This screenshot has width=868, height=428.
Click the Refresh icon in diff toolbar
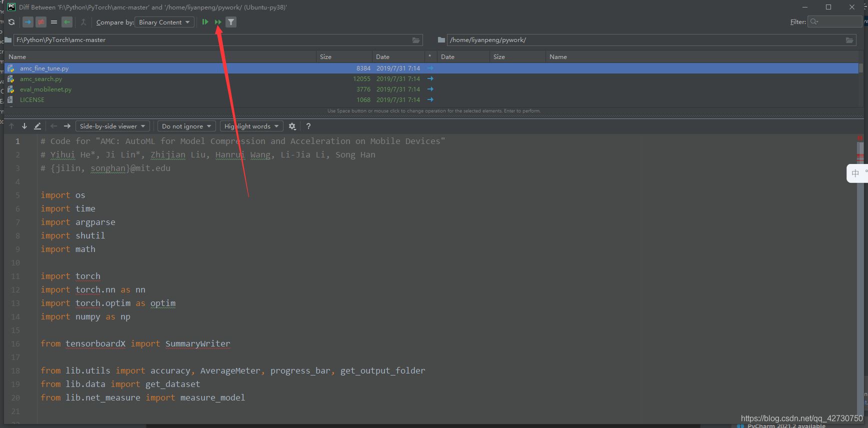tap(11, 22)
